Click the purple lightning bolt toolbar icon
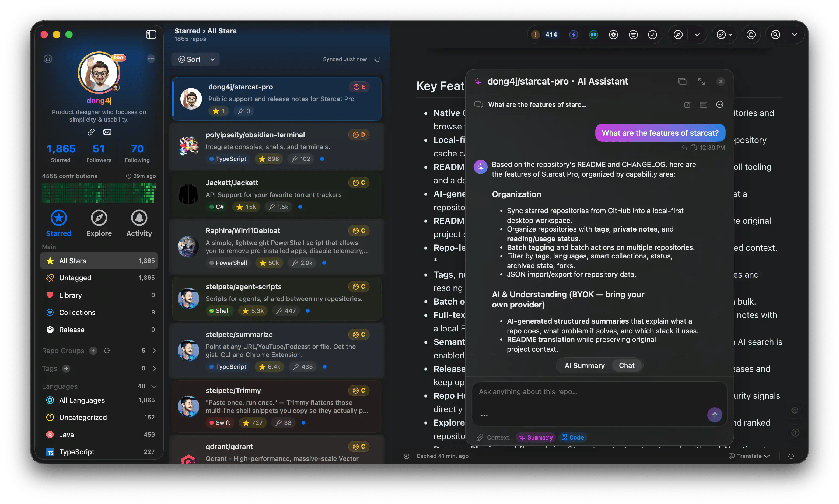The image size is (839, 504). coord(574,34)
